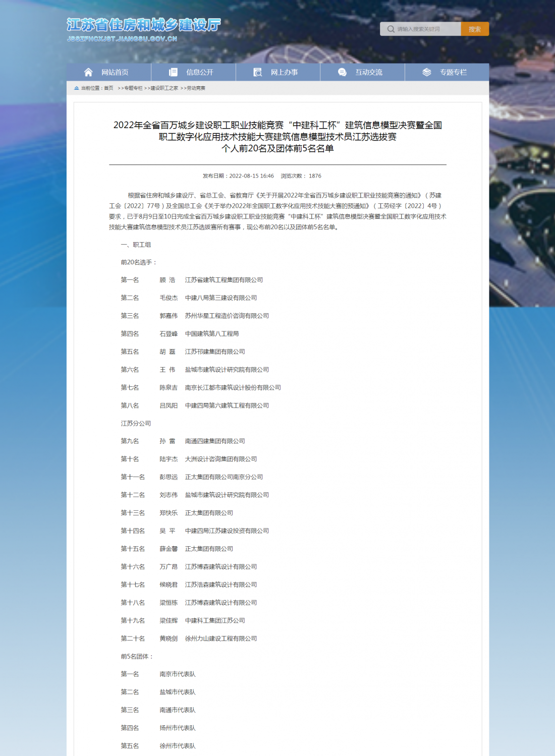Click the rank label 第六名

(x=130, y=370)
